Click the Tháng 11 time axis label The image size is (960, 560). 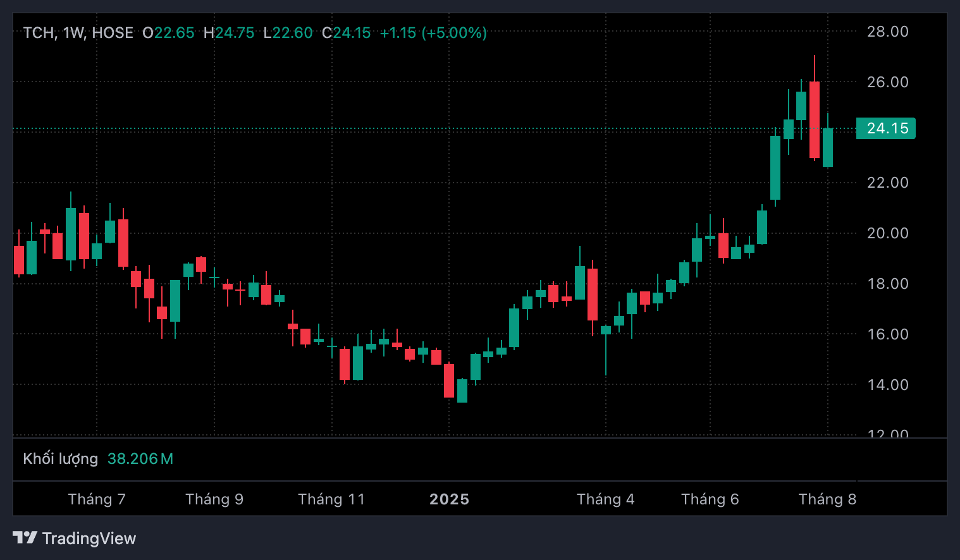pos(331,499)
